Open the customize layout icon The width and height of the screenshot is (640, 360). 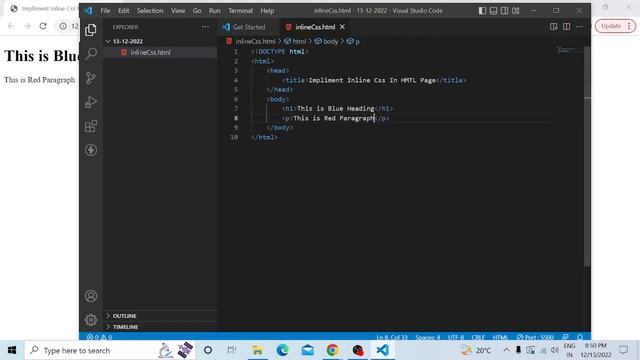point(516,11)
